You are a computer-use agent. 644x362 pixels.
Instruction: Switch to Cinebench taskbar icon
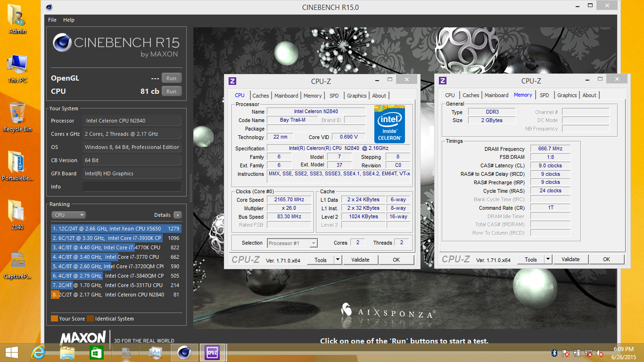[184, 353]
